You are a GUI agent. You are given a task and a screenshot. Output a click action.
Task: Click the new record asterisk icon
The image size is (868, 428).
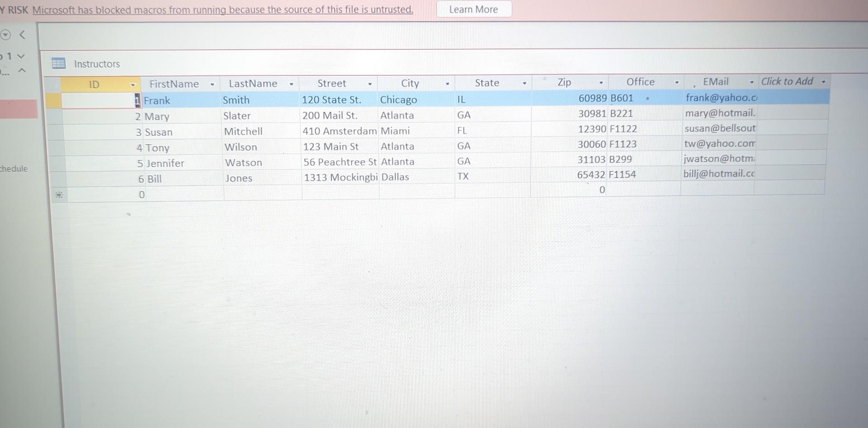(x=59, y=194)
